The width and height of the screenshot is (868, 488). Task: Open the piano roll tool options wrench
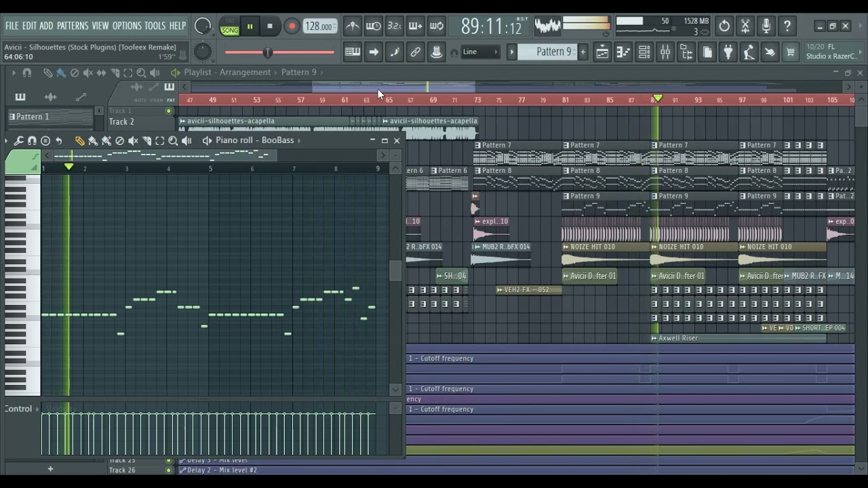click(18, 140)
